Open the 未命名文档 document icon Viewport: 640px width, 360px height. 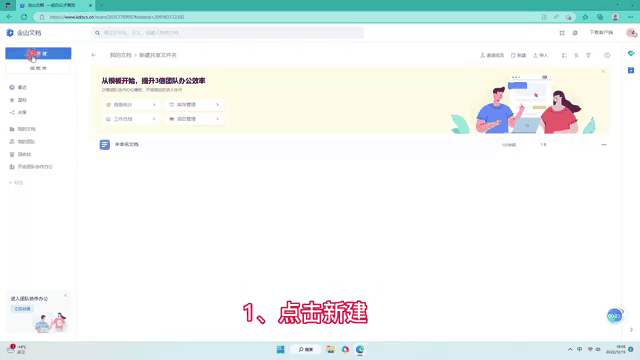[x=104, y=144]
